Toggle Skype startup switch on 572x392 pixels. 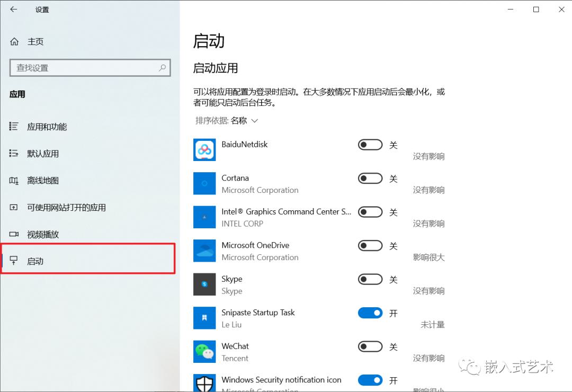pos(370,279)
